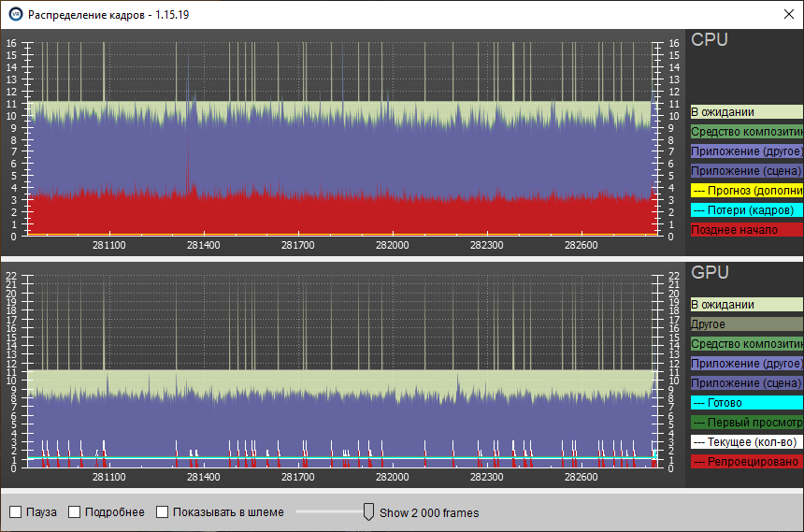804x532 pixels.
Task: Click CPU legend Средство композитинга swatch
Action: [x=747, y=132]
